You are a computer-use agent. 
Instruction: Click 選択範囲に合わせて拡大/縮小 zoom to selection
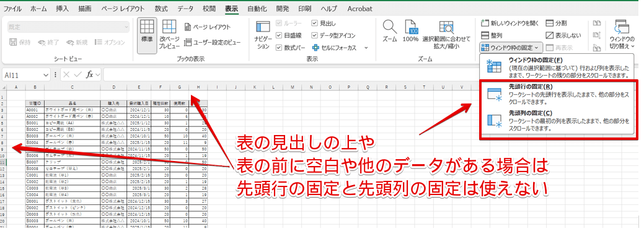pos(446,35)
